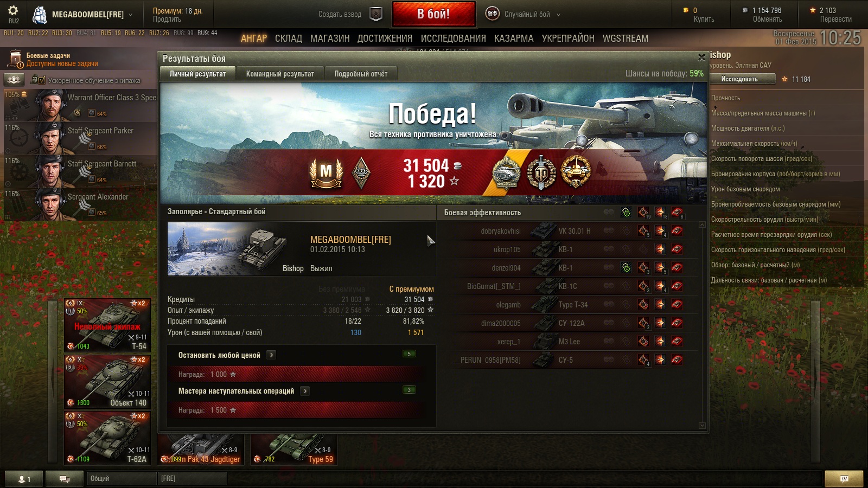Screen dimensions: 868x488
Task: Click the green spotted icon in Боевая эффективность header
Action: (x=626, y=213)
